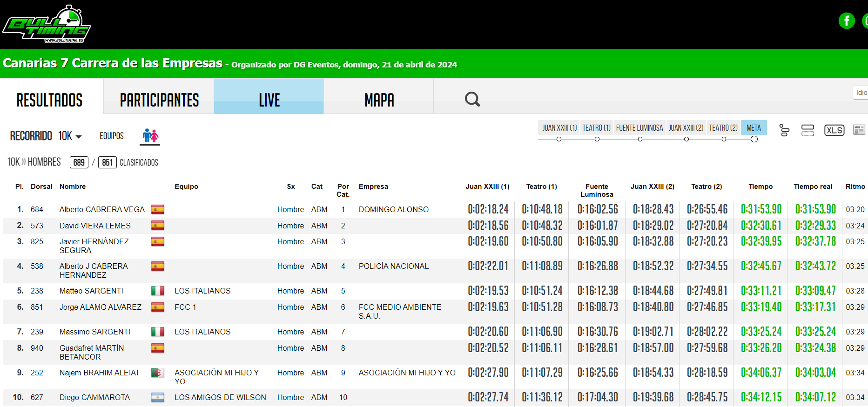The image size is (868, 407).
Task: Click the magnifying glass search icon
Action: [472, 99]
